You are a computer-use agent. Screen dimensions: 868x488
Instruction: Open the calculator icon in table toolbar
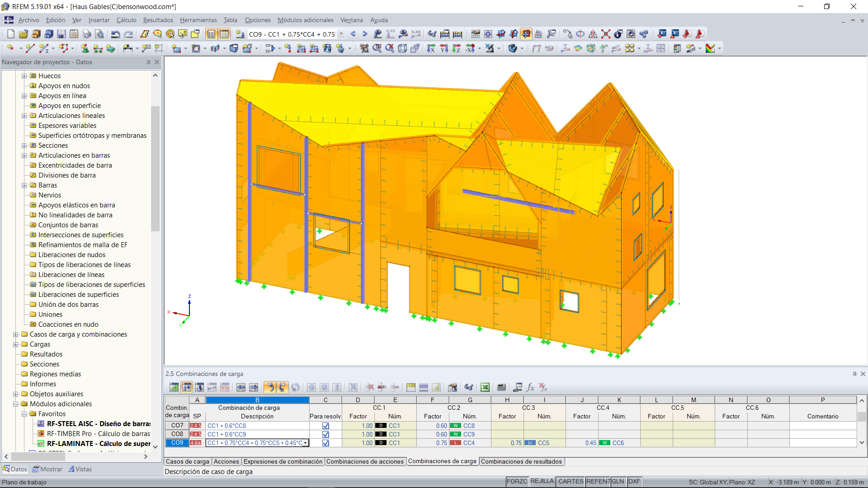tap(501, 387)
